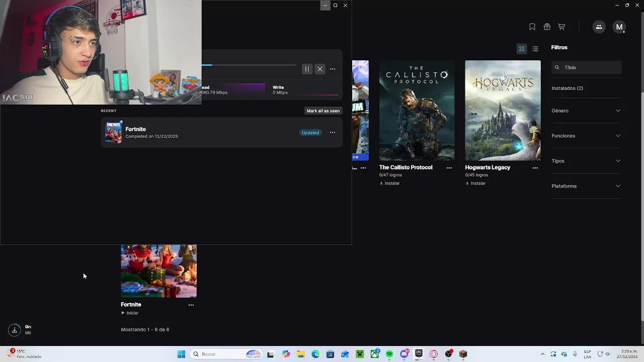Open Spotify from taskbar
Viewport: 644px width, 362px height.
click(x=389, y=354)
